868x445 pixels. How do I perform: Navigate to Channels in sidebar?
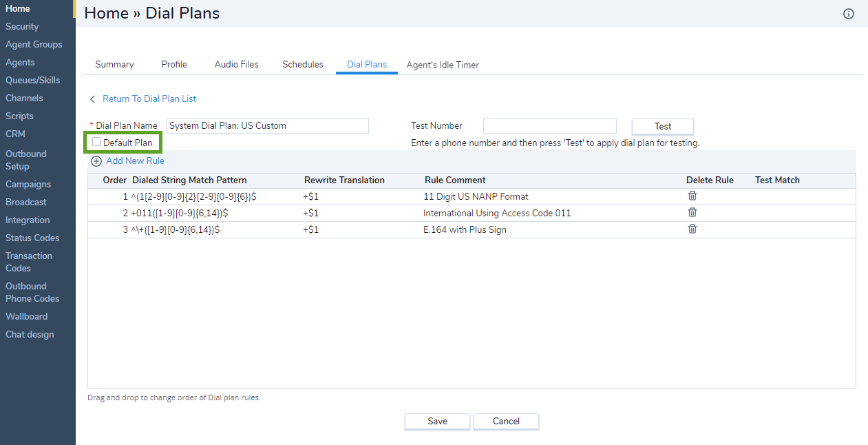click(x=24, y=99)
